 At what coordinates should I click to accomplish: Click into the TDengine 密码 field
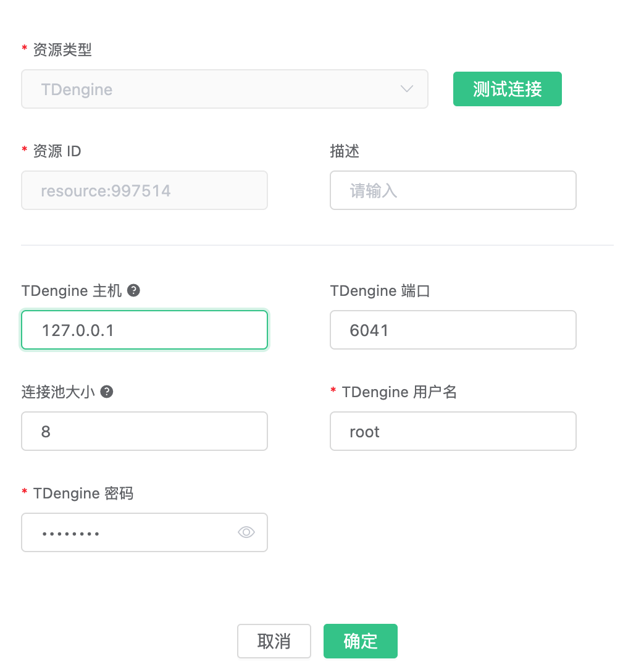[130, 532]
